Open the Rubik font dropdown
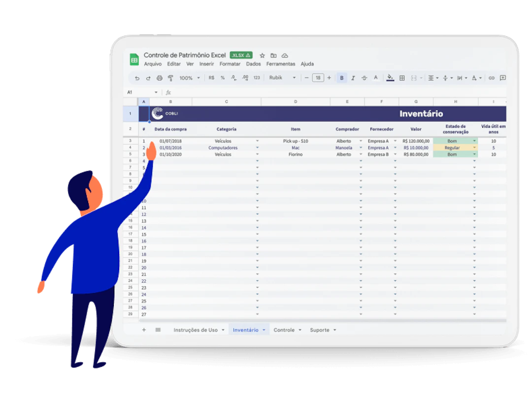Viewport: 532px width, 404px height. (282, 78)
